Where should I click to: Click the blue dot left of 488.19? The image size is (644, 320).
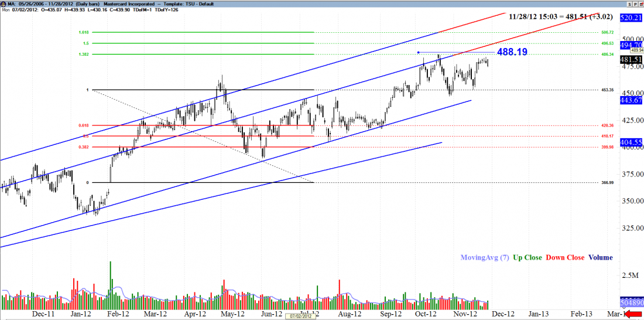[x=418, y=52]
